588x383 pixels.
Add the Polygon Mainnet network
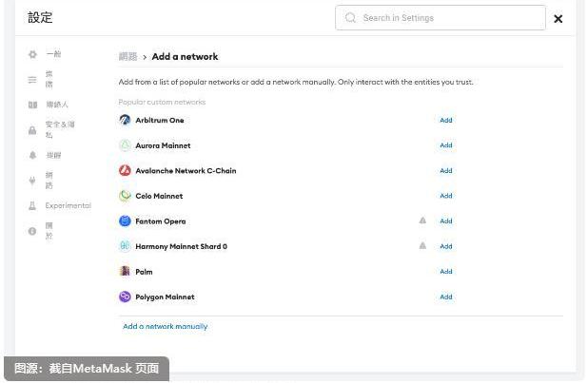(x=445, y=297)
